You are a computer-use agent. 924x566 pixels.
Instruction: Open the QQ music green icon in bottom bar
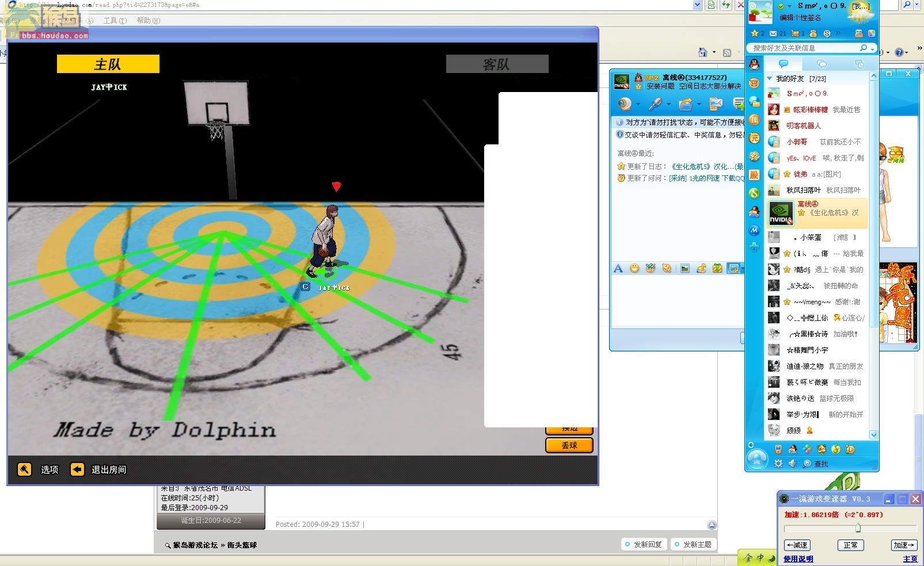835,449
